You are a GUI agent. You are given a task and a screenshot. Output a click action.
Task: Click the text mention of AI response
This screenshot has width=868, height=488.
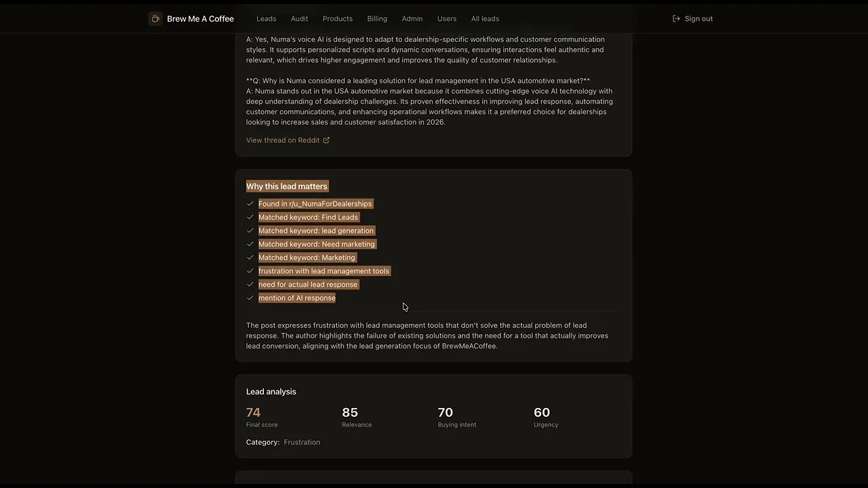(x=297, y=298)
